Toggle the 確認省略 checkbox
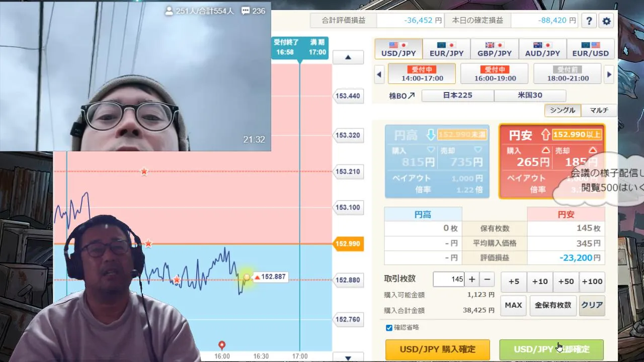Screen dimensions: 644x362 coord(389,328)
